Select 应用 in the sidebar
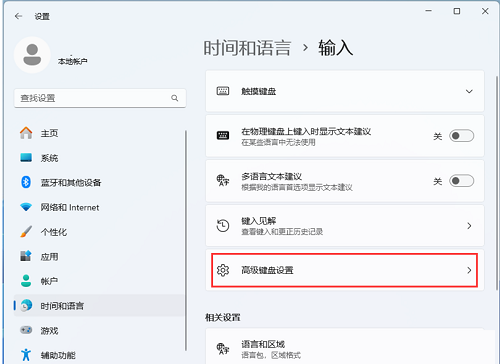 (x=99, y=256)
